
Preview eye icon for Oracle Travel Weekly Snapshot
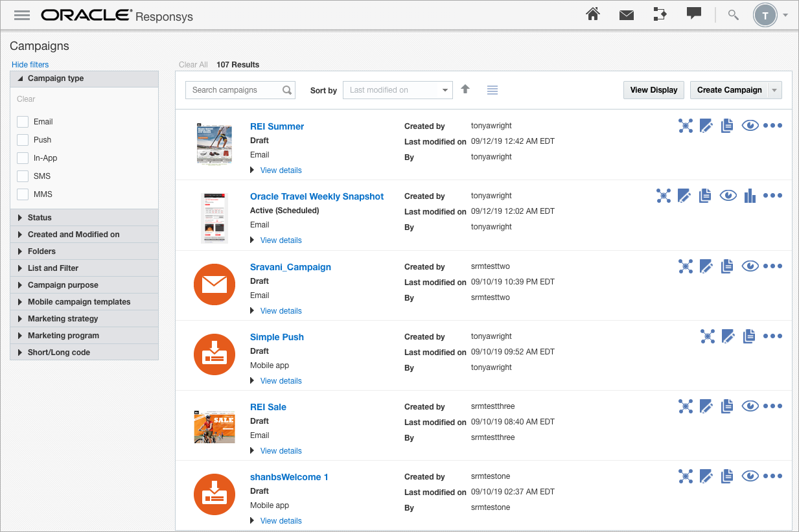728,196
